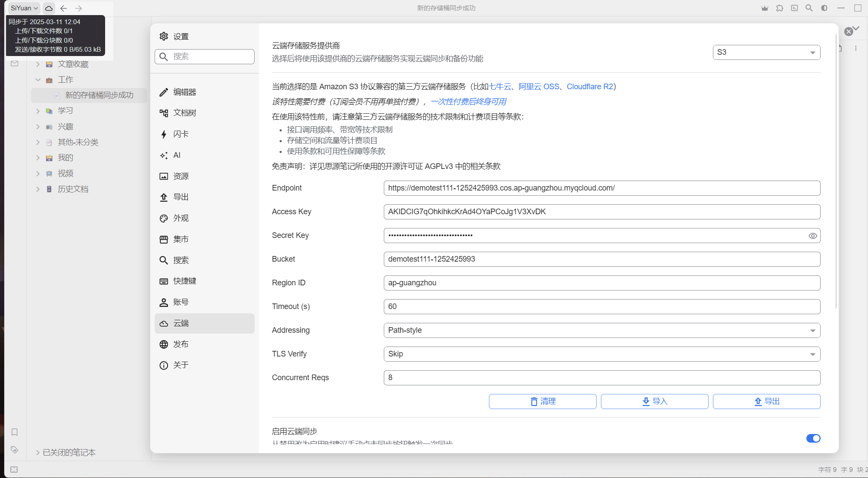Click the 清理 button
Screen dimensions: 868x478
542,401
